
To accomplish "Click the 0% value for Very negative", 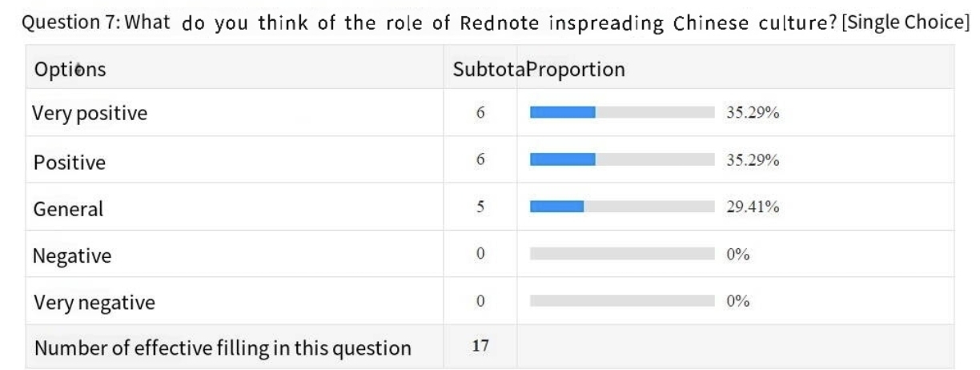I will coord(737,301).
